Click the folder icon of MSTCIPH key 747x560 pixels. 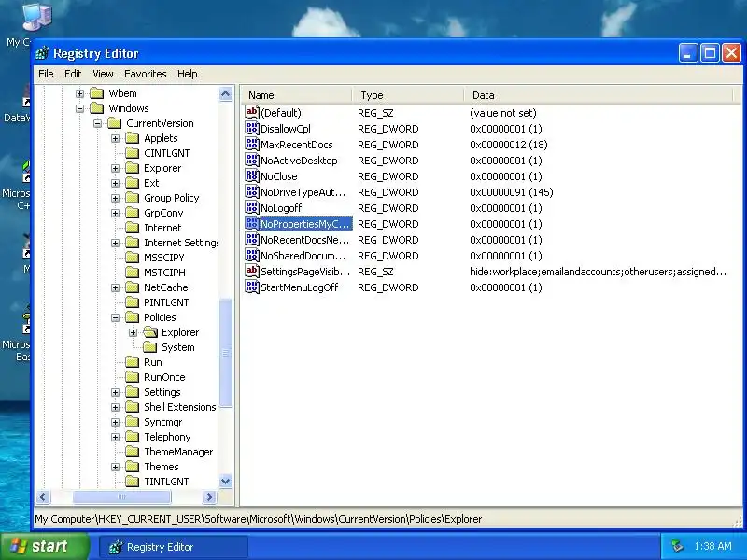point(132,273)
